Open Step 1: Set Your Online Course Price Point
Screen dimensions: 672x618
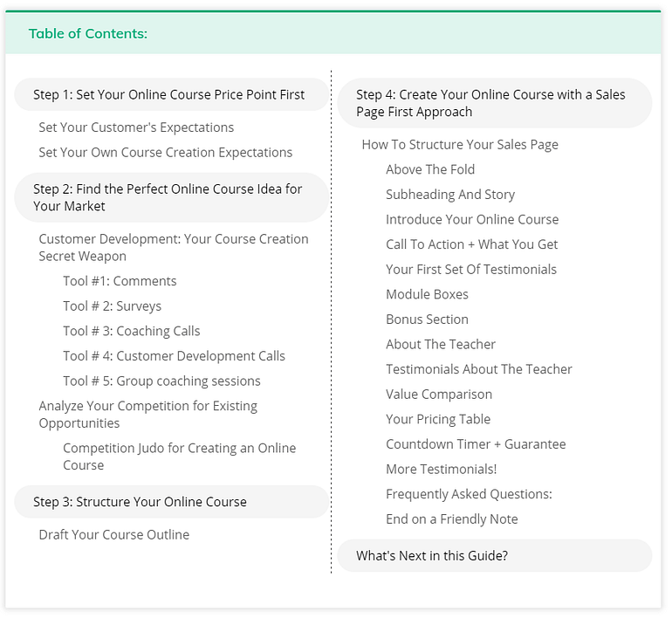[169, 94]
